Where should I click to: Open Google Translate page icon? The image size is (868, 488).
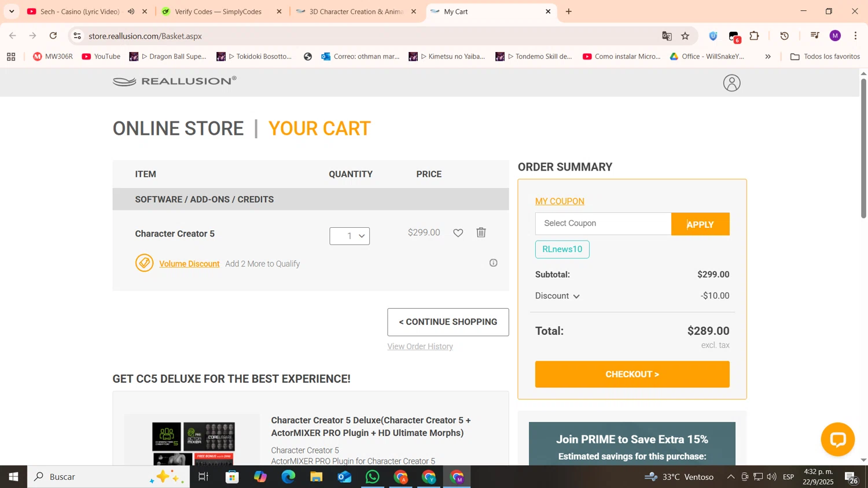(x=667, y=36)
